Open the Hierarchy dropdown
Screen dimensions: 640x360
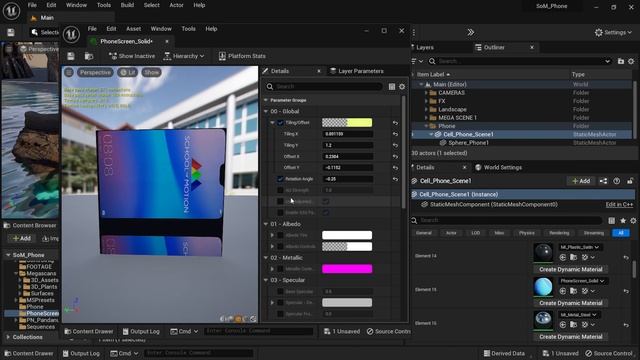(184, 56)
